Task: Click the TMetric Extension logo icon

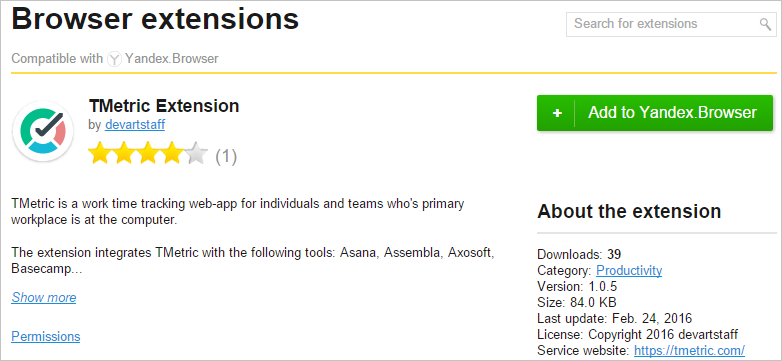Action: (x=43, y=132)
